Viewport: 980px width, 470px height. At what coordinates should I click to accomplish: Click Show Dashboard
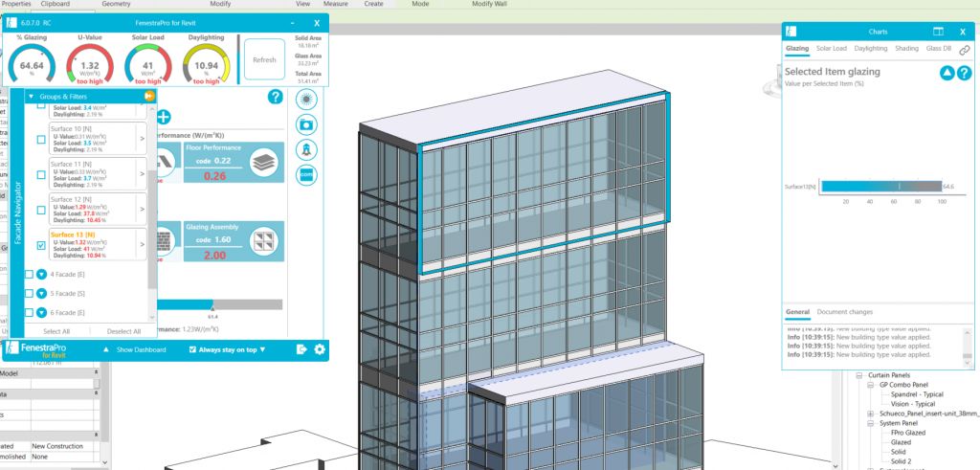click(x=142, y=350)
